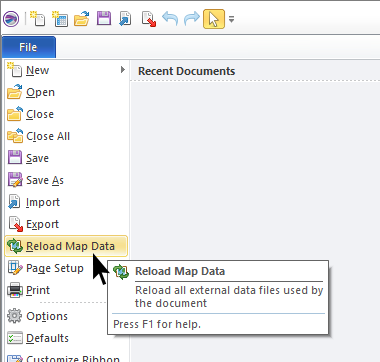The image size is (380, 362).
Task: Select Close in the File menu
Action: (66, 114)
